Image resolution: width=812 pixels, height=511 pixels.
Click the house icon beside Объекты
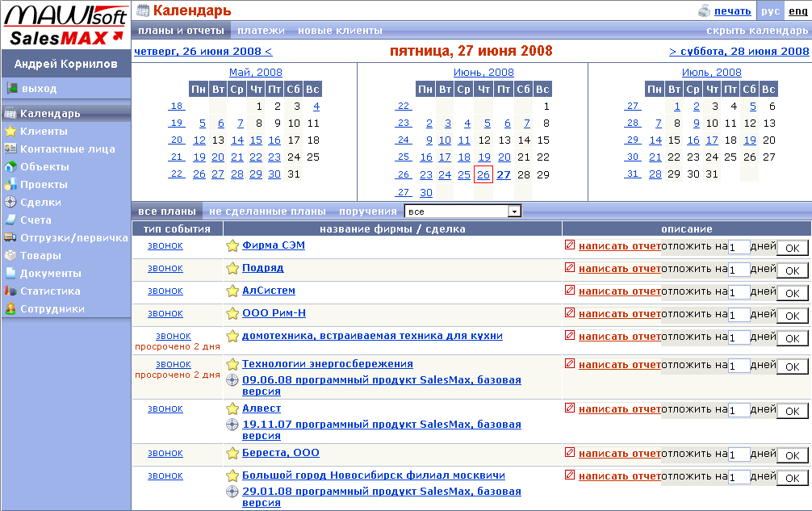(10, 166)
